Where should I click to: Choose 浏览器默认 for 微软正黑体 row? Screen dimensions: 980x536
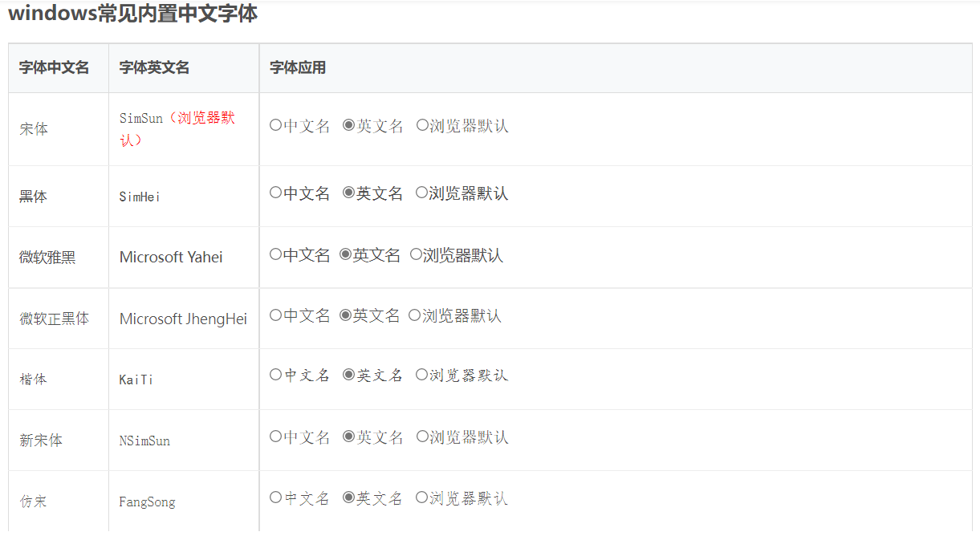point(414,315)
